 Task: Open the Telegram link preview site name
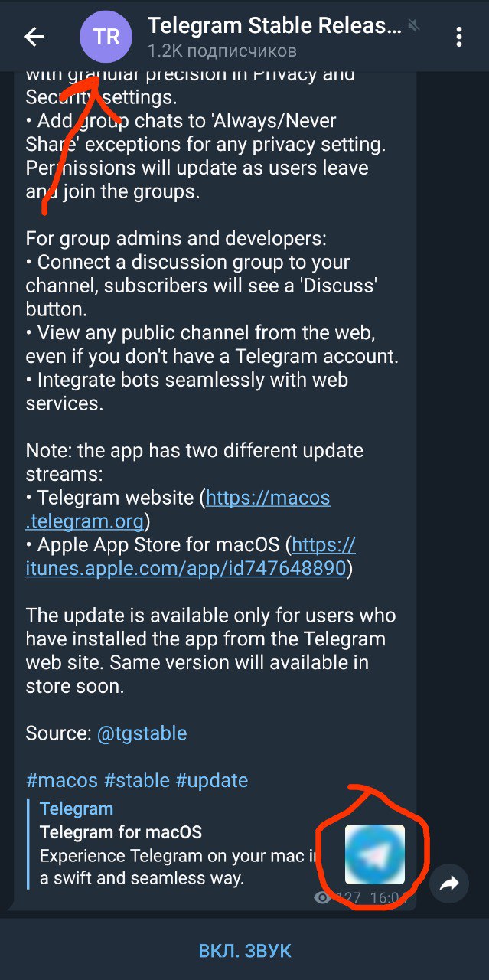click(77, 808)
